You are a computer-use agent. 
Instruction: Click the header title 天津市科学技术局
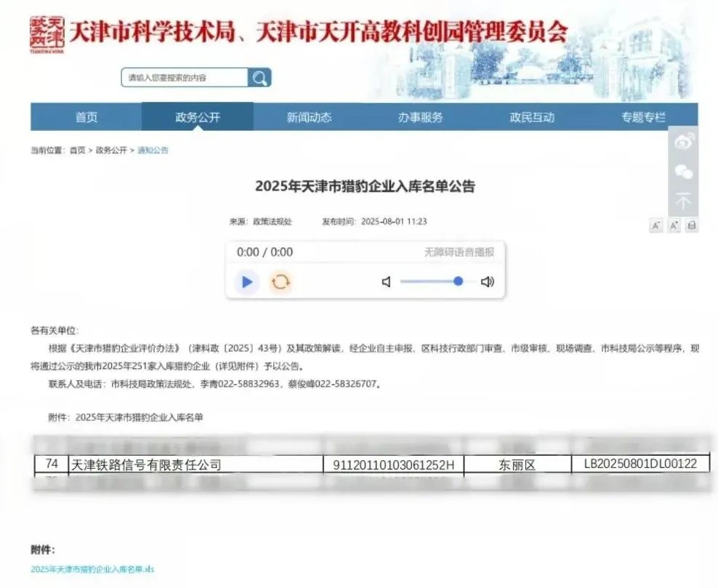point(152,32)
